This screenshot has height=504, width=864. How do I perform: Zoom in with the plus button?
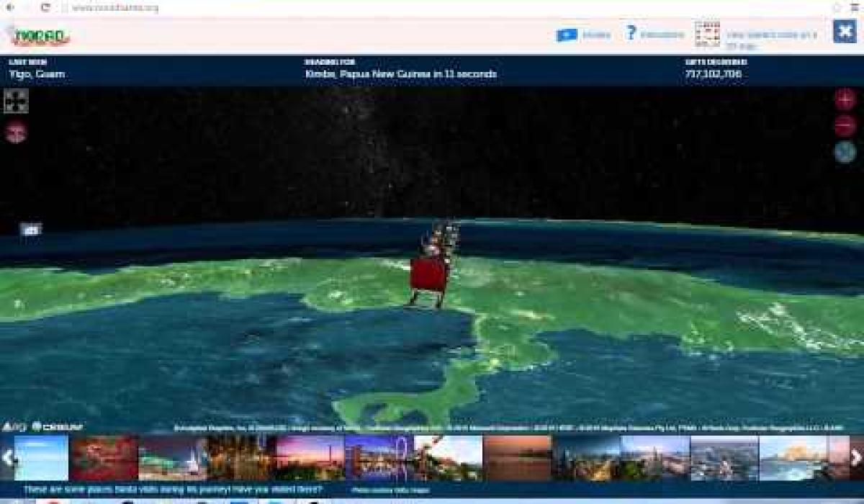point(845,99)
